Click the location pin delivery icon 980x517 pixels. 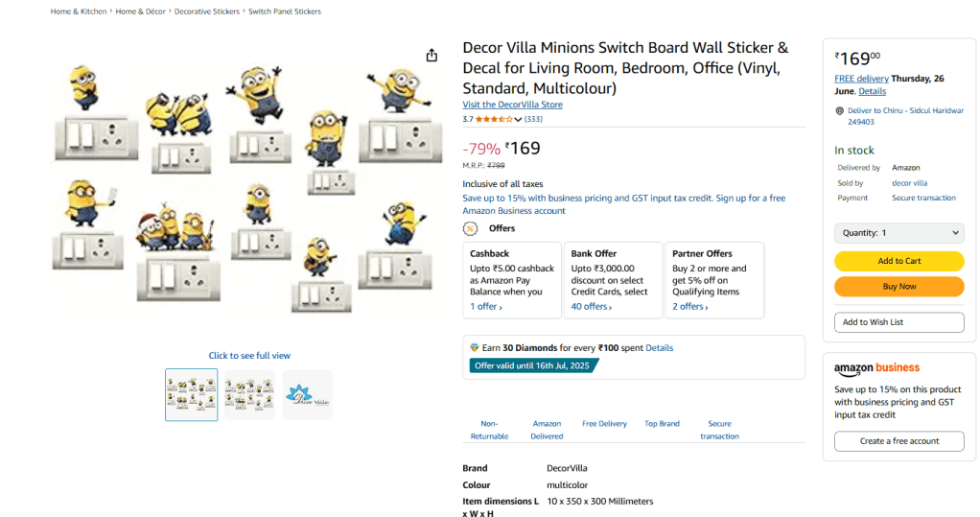[840, 111]
